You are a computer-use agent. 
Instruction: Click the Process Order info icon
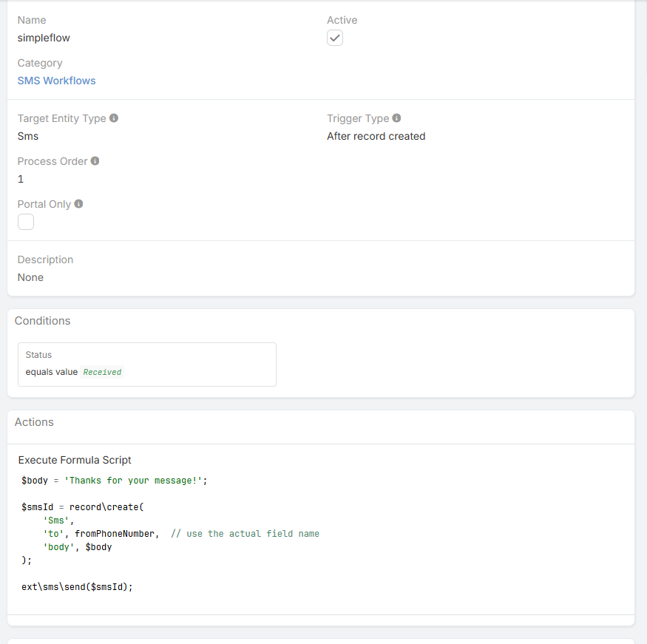tap(95, 161)
